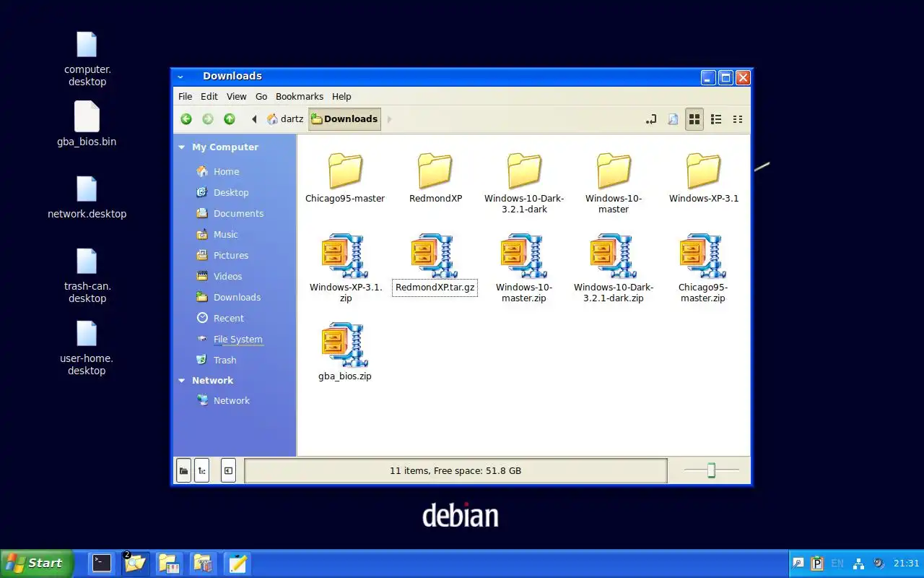Open the text editor taskbar icon
This screenshot has width=924, height=578.
(237, 564)
